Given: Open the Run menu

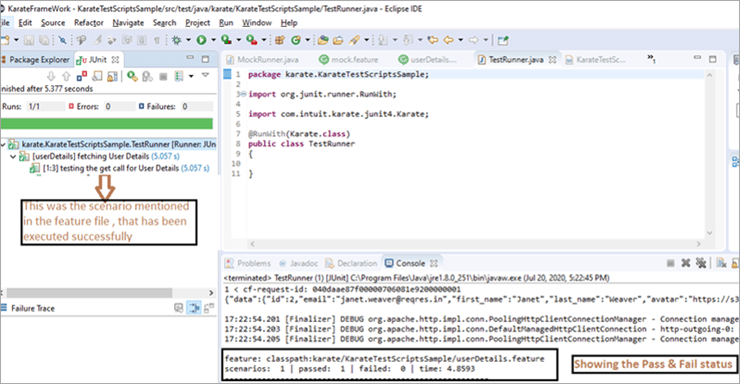Looking at the screenshot, I should (x=226, y=23).
